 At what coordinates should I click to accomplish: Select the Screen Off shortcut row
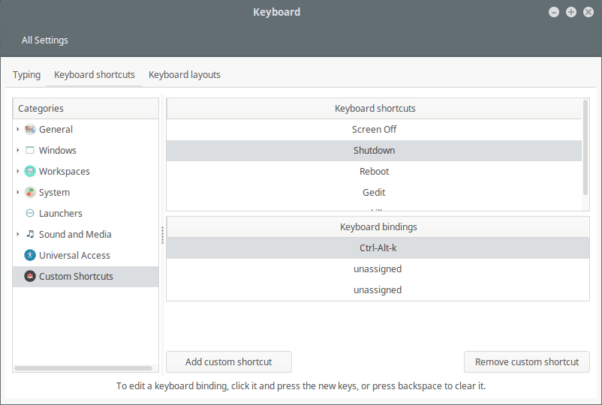point(374,129)
